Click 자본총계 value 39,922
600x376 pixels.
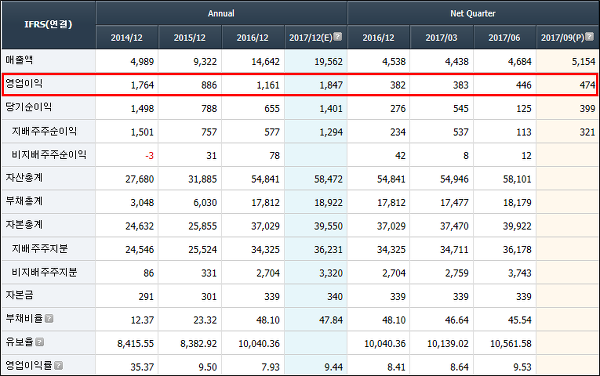517,226
